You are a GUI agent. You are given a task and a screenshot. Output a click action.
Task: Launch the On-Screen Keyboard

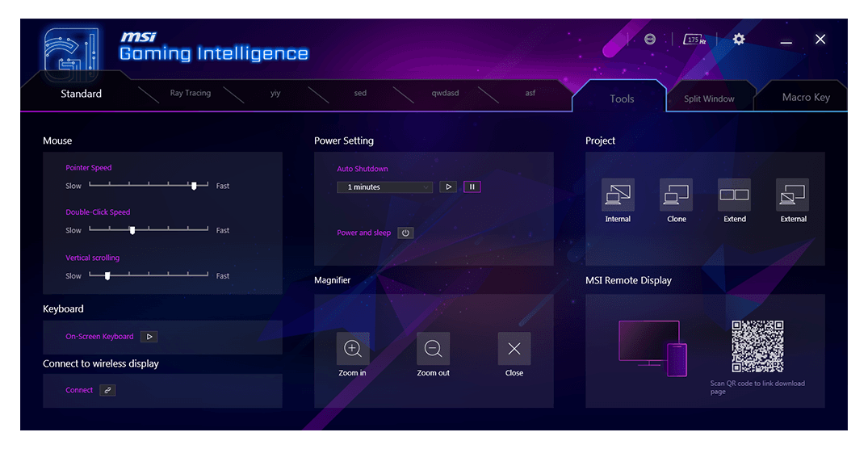click(149, 337)
